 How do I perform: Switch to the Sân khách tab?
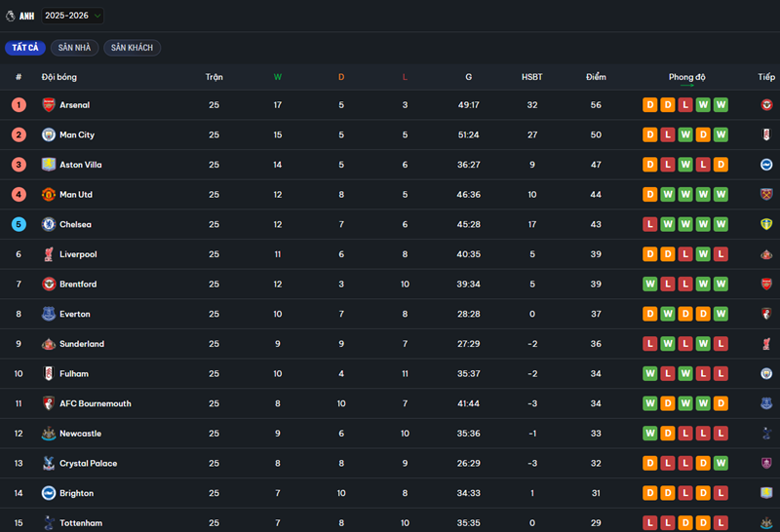132,48
